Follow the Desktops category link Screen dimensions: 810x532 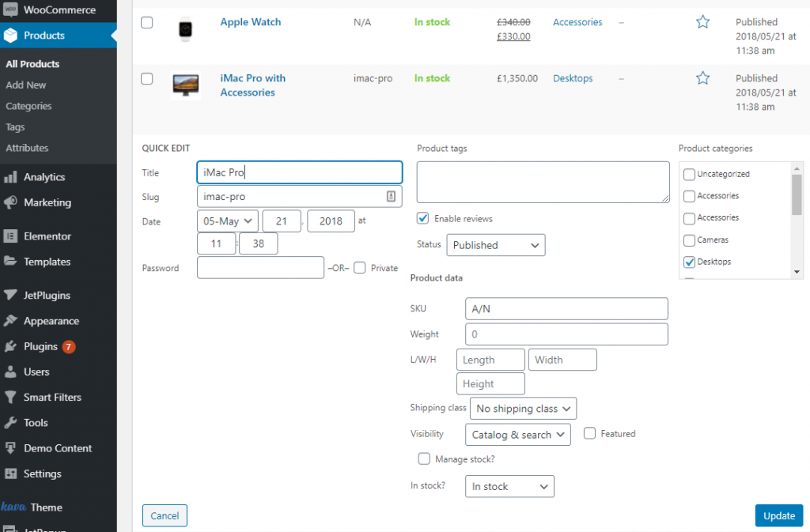click(573, 78)
